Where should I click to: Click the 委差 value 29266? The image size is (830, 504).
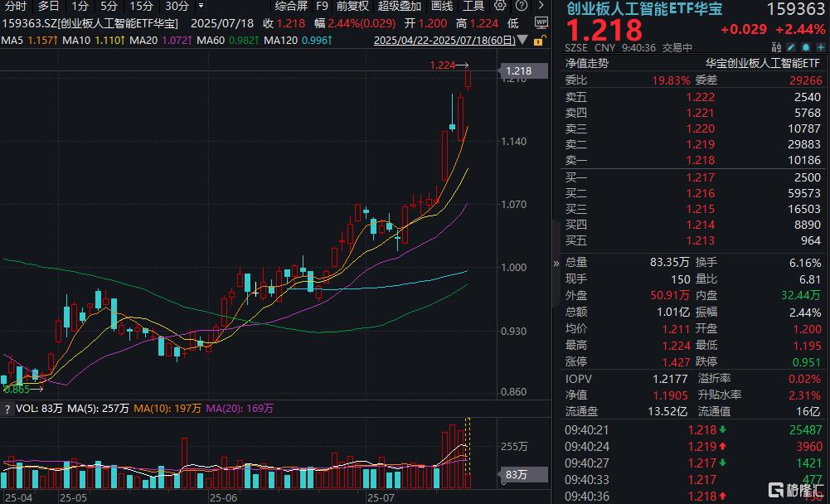(806, 80)
